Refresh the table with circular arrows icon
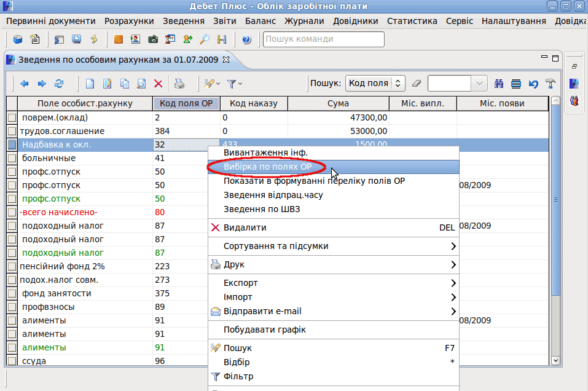This screenshot has height=391, width=588. pyautogui.click(x=59, y=84)
